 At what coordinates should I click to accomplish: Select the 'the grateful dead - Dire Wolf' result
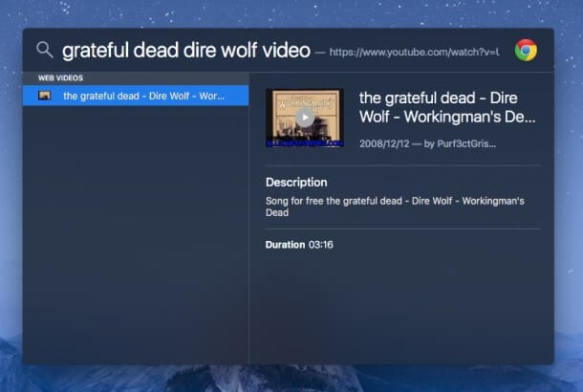click(x=136, y=96)
